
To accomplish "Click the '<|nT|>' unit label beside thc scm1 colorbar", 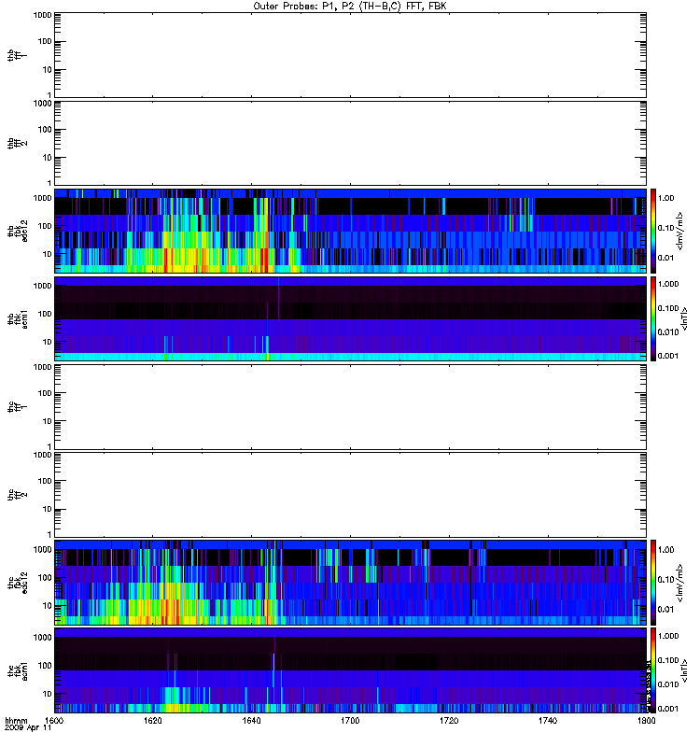I will (684, 670).
